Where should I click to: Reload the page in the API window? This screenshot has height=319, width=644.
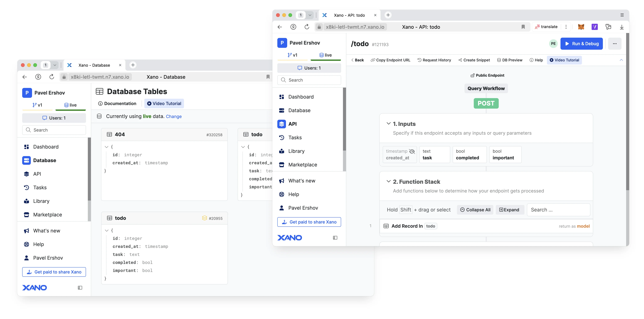point(307,27)
